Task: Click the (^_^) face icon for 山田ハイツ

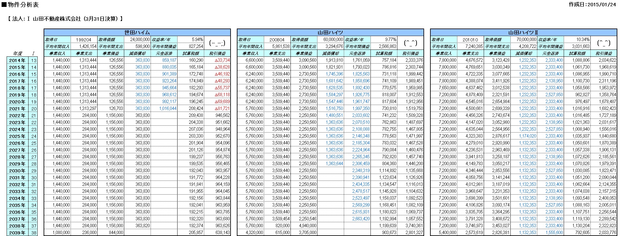Action: 410,43
